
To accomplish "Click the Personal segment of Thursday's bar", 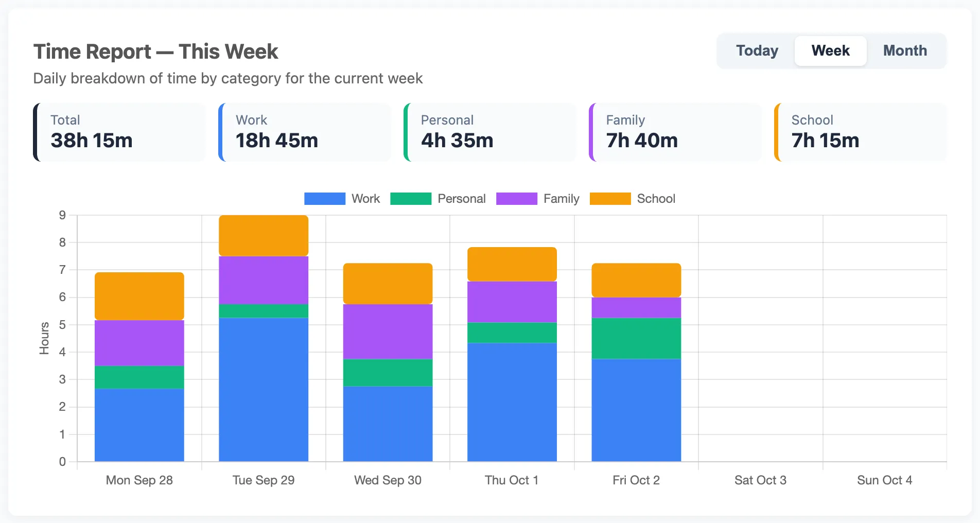I will point(512,333).
